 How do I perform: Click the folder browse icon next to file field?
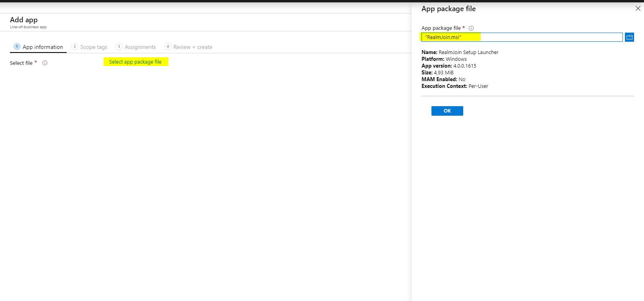(x=629, y=37)
